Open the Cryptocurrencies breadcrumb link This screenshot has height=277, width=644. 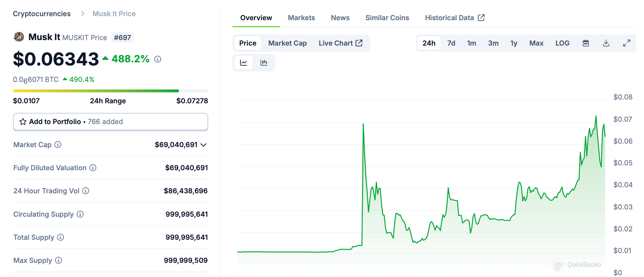[x=42, y=14]
